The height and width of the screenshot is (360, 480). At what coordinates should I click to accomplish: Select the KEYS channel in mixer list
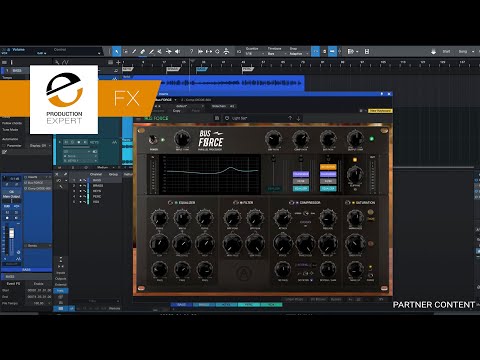97,191
